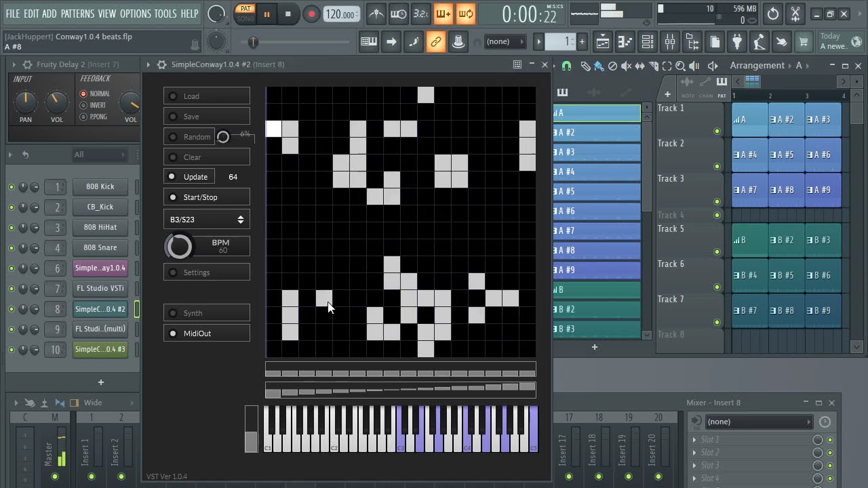Toggle mute LED for CB_Kick channel
The width and height of the screenshot is (868, 488).
(12, 207)
